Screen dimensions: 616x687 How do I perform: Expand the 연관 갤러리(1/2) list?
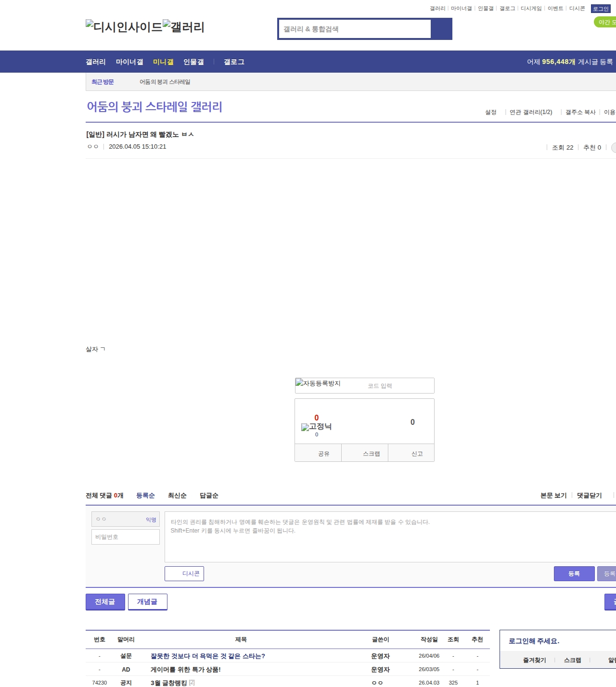click(531, 112)
